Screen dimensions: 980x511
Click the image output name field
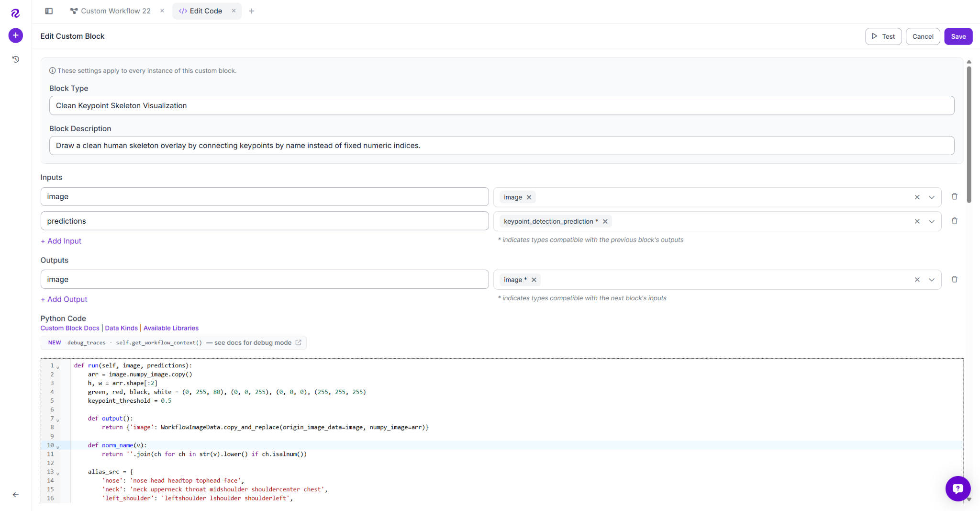(265, 279)
